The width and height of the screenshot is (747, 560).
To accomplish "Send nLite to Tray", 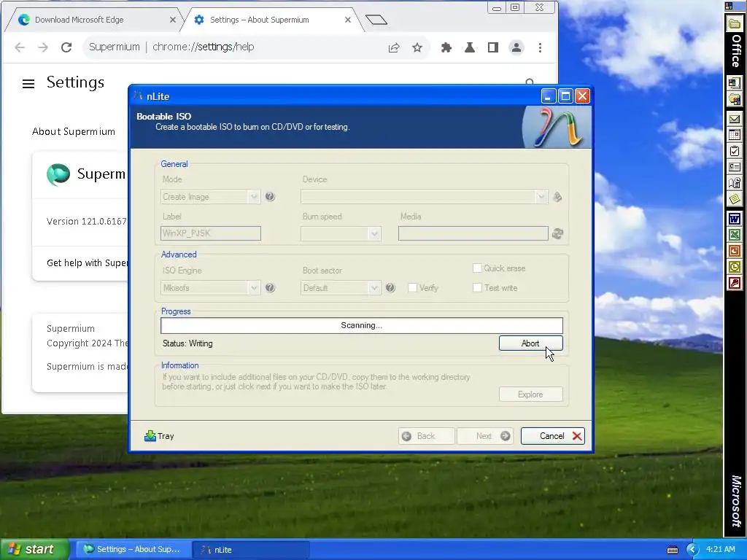I will [160, 436].
